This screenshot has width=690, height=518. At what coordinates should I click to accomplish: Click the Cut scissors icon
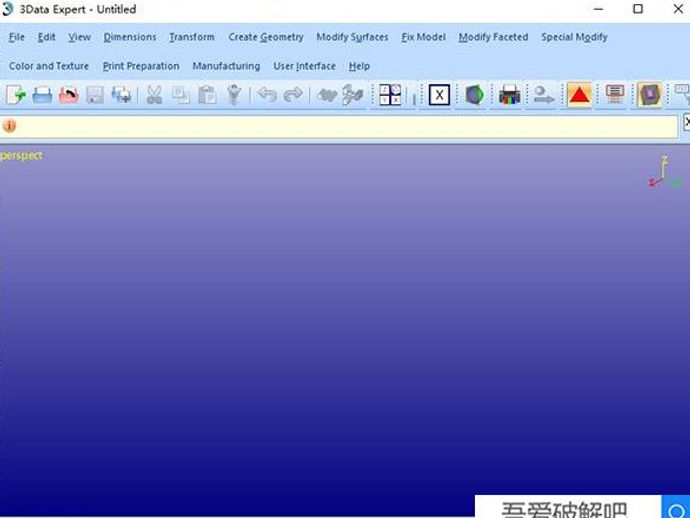click(x=154, y=95)
